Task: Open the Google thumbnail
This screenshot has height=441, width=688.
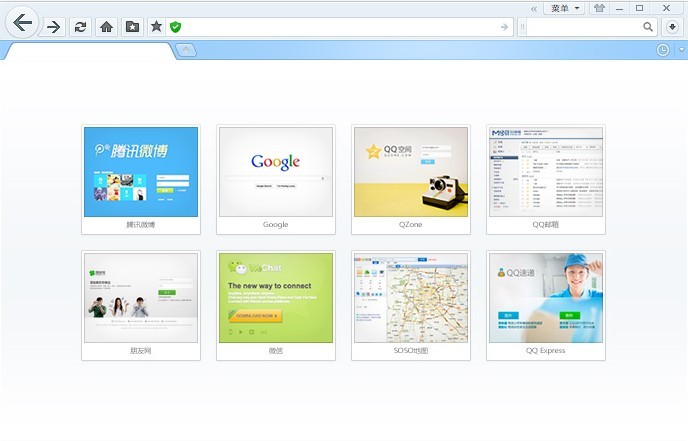Action: pyautogui.click(x=276, y=172)
